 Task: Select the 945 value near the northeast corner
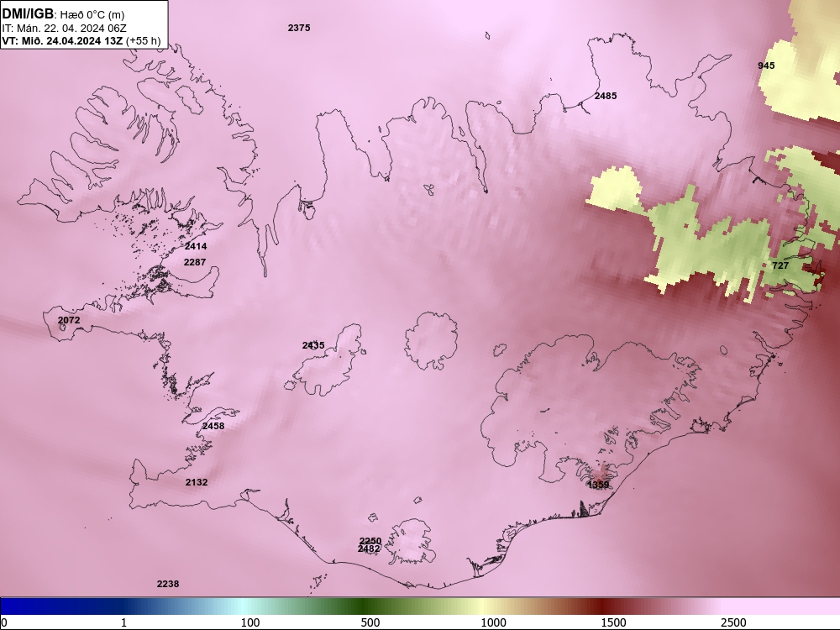click(766, 66)
